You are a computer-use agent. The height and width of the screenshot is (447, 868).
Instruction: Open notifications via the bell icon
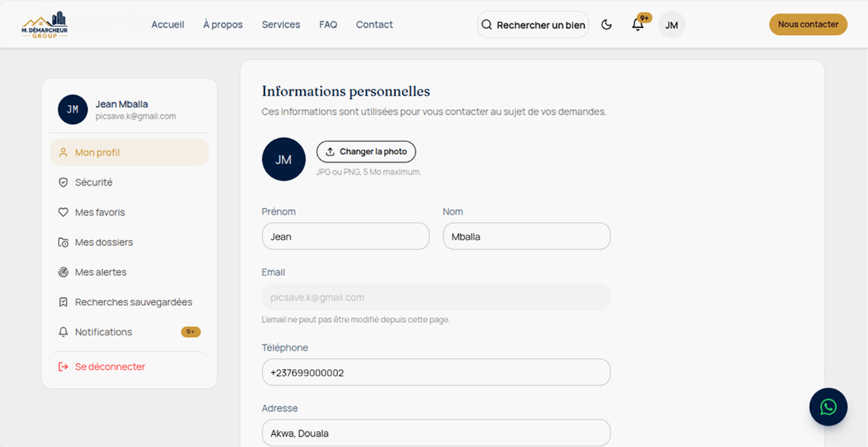point(638,25)
